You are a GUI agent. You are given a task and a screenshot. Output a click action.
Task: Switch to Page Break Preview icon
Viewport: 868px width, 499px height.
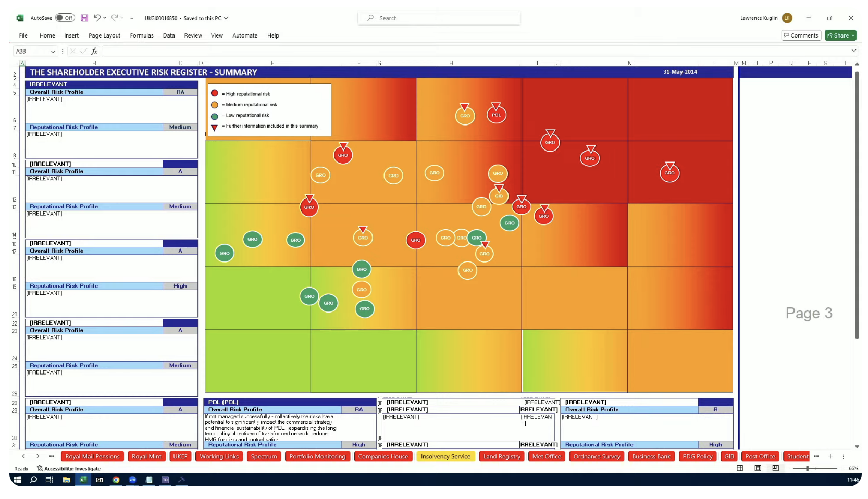(775, 468)
